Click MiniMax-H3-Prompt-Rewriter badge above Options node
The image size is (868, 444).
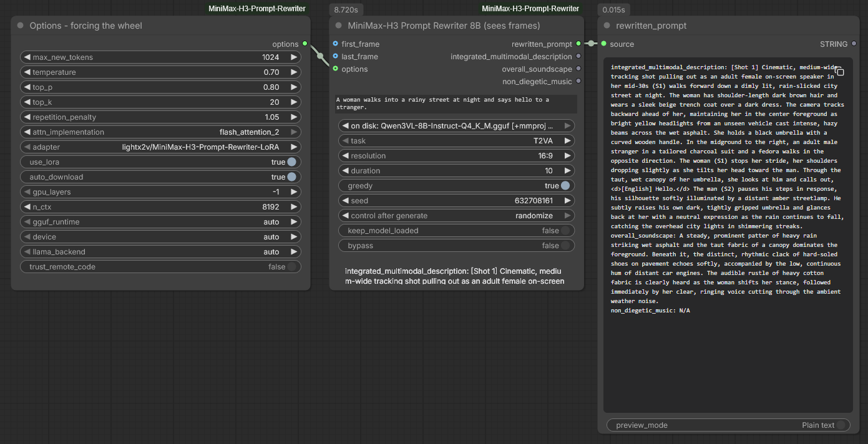(x=257, y=9)
